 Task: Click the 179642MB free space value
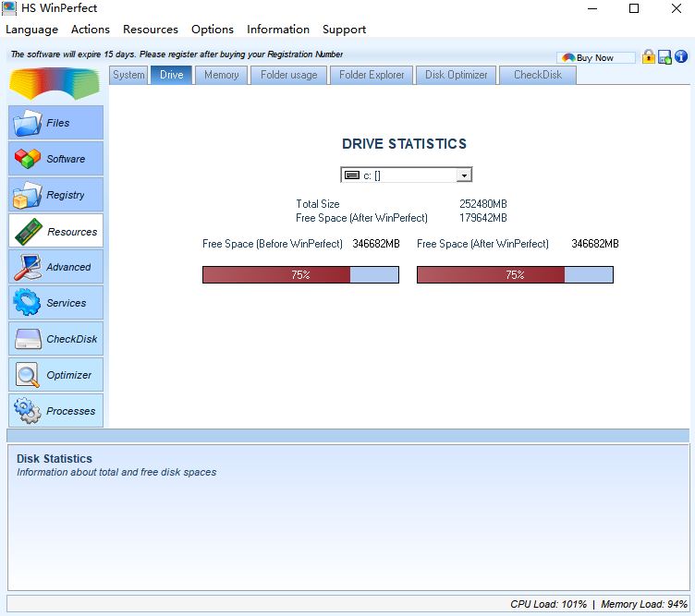click(482, 218)
